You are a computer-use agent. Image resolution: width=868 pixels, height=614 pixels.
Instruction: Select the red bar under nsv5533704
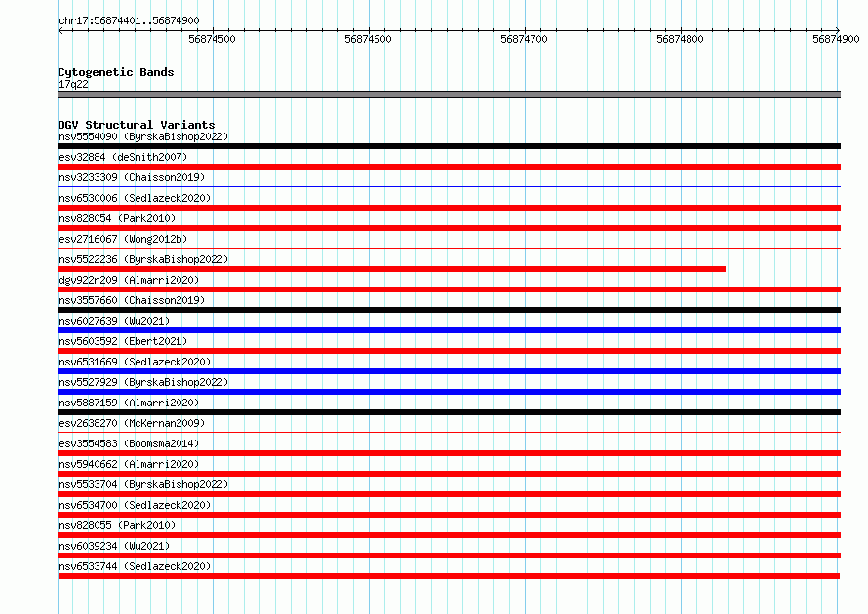click(x=449, y=494)
